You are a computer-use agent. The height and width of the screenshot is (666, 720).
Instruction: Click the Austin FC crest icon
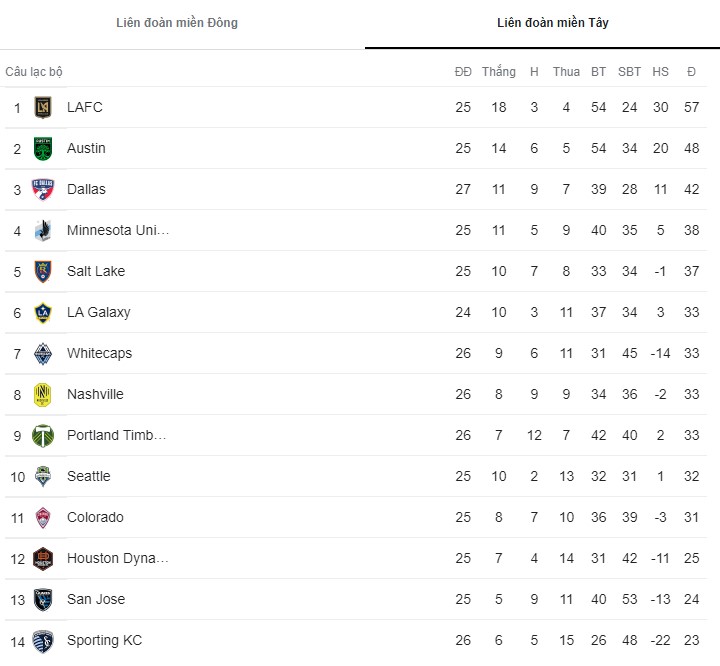pyautogui.click(x=43, y=149)
